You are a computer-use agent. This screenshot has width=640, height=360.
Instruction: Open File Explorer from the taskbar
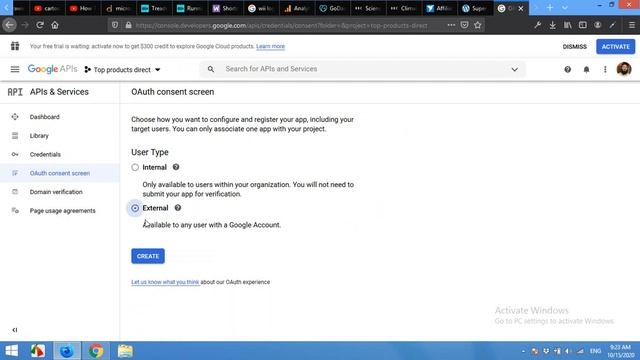pyautogui.click(x=125, y=351)
